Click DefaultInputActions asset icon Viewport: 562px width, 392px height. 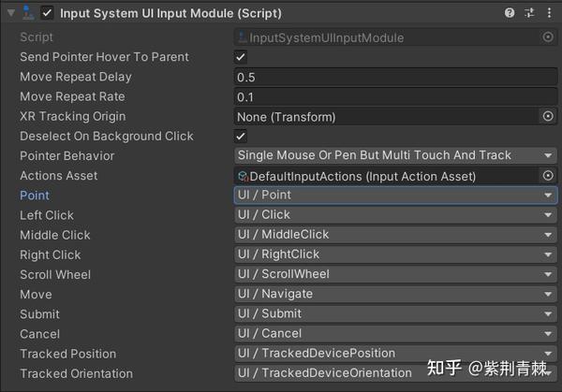click(243, 176)
